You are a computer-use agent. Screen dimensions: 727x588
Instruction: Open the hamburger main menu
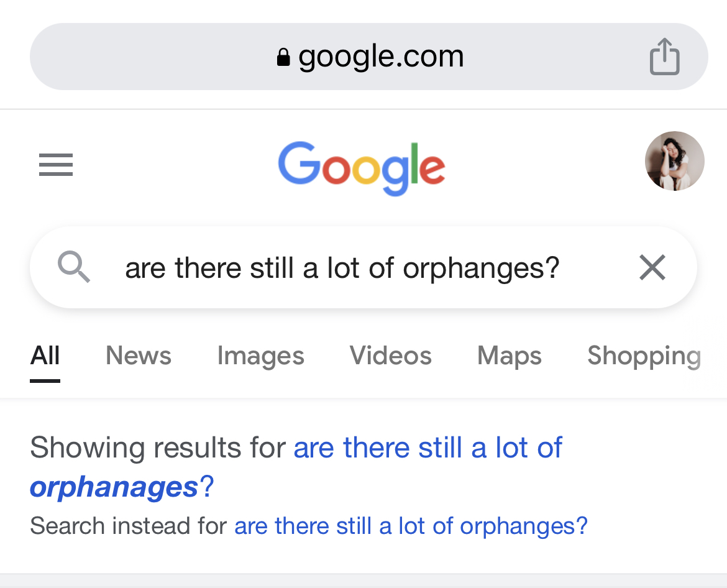pos(56,165)
